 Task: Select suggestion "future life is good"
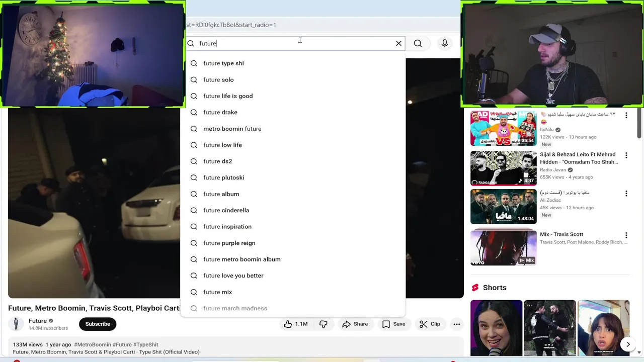[x=293, y=96]
